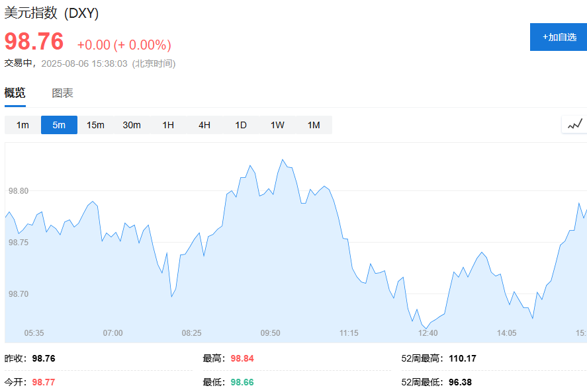Select the 5m timeframe
Image resolution: width=587 pixels, height=392 pixels.
click(59, 124)
